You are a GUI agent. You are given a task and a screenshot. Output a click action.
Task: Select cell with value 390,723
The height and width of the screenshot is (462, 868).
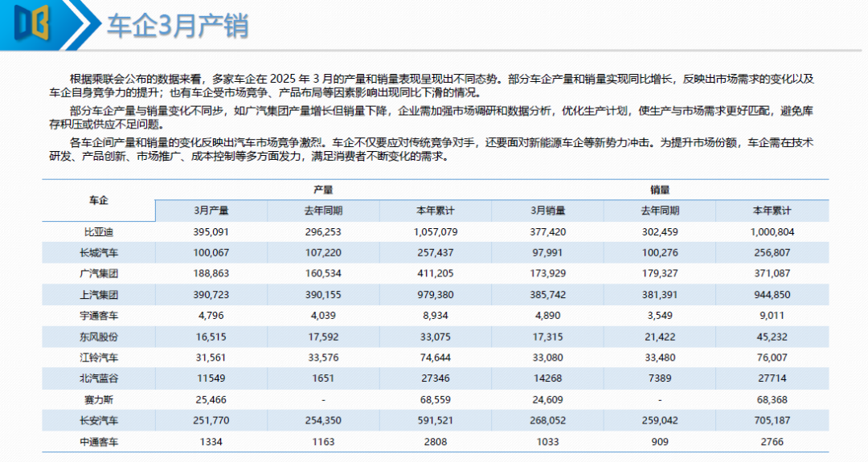click(211, 295)
